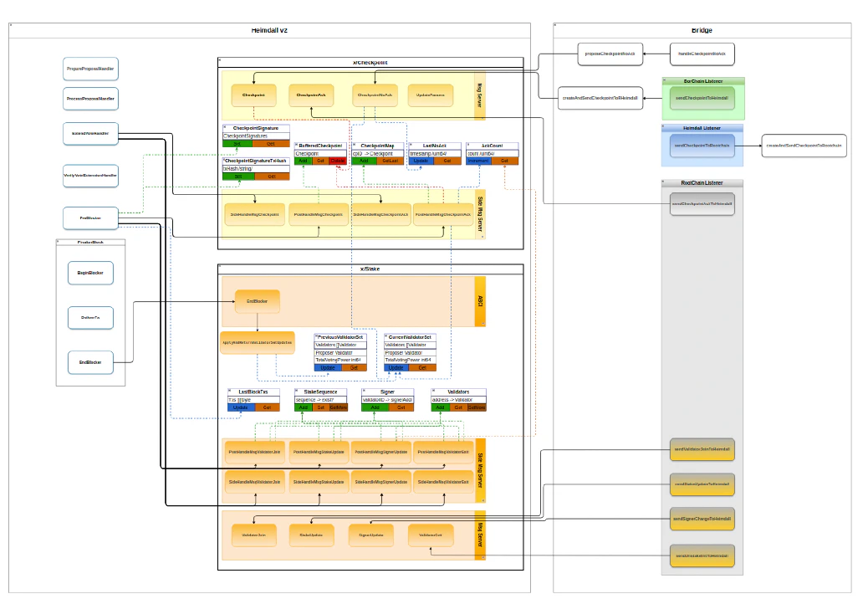
Task: Click the Increment button on AckCount
Action: point(478,161)
